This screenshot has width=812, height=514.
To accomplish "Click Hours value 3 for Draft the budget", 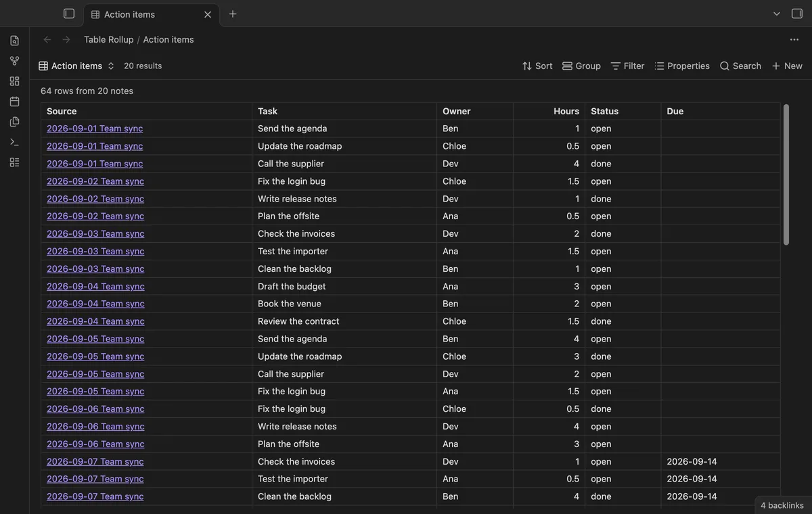I will [577, 286].
